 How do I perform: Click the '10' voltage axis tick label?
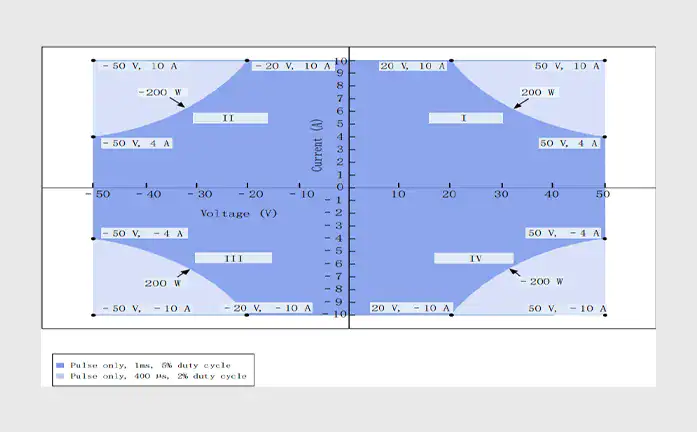click(398, 195)
